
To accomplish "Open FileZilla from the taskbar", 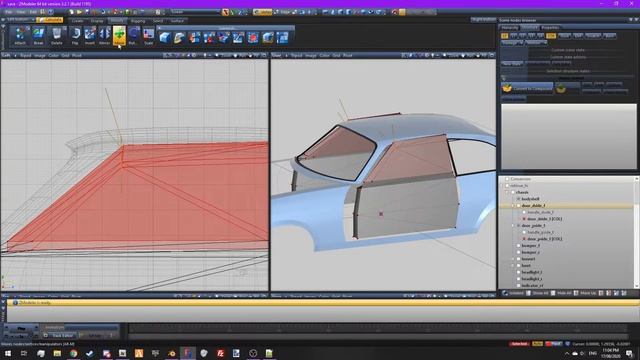I will (x=220, y=353).
